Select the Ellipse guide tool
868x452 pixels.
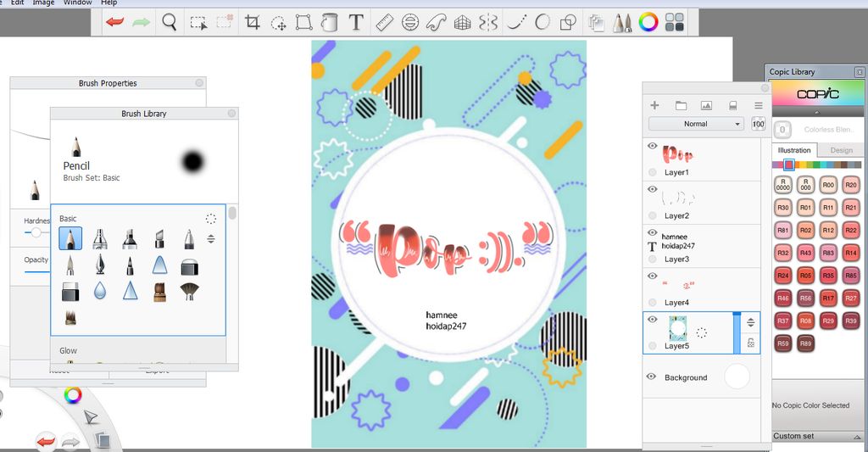pos(410,23)
